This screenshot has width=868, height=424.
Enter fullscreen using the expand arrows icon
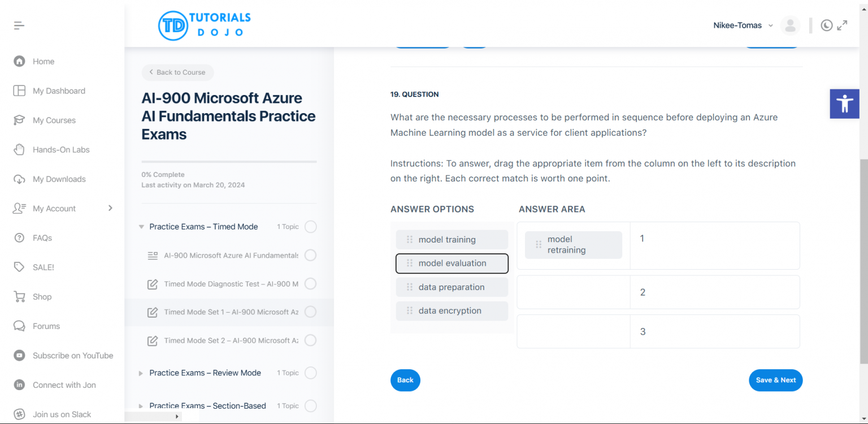tap(843, 25)
